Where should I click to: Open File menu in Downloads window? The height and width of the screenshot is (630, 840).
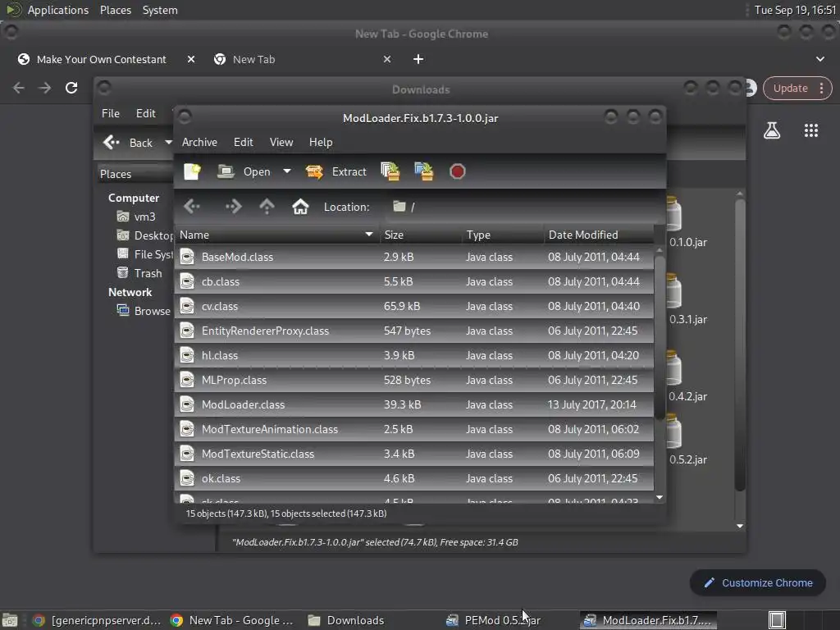[x=111, y=113]
